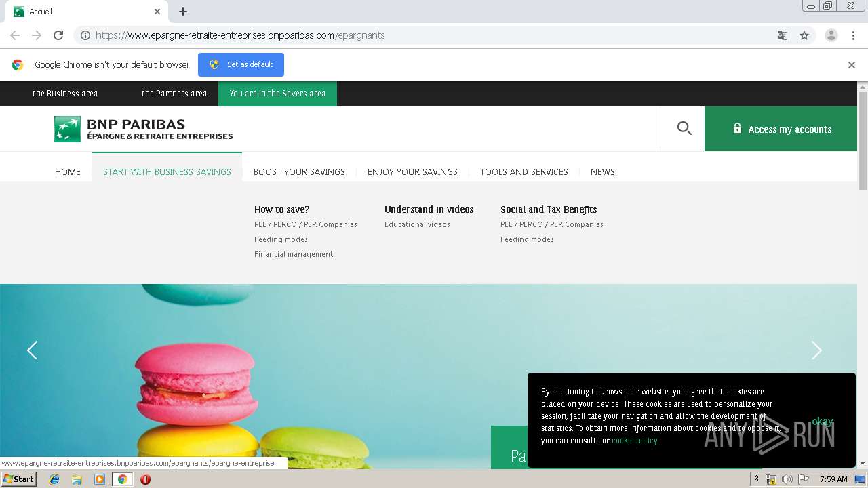Open the Windows Start button
Viewport: 868px width, 488px height.
coord(18,479)
